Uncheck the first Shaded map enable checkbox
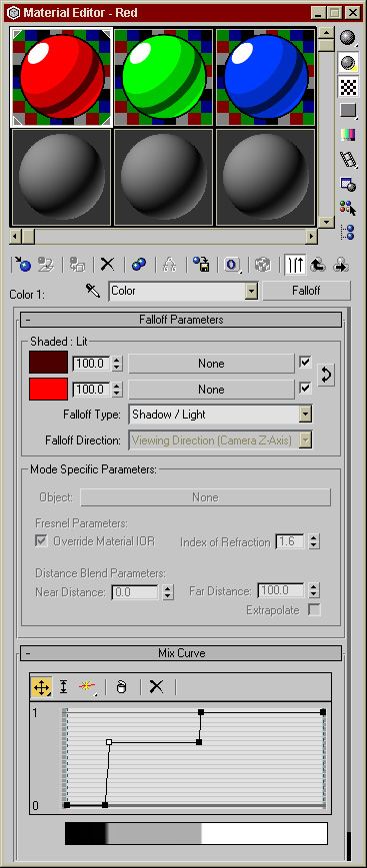 coord(305,362)
